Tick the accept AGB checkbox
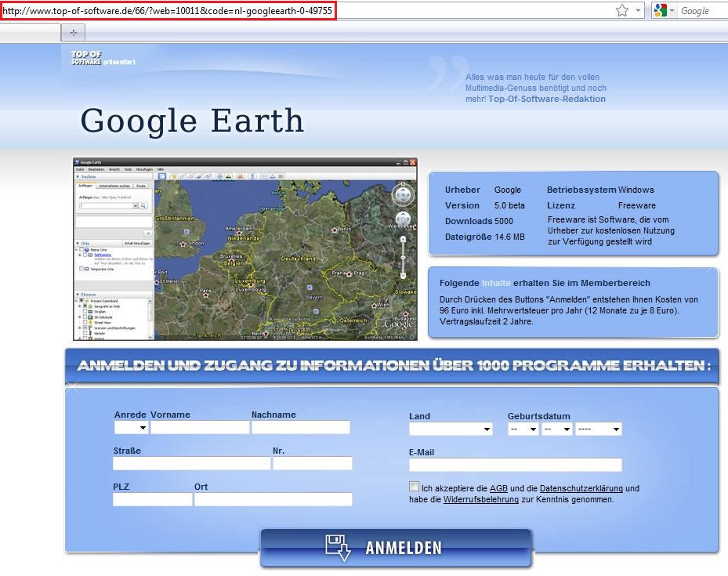 [414, 486]
